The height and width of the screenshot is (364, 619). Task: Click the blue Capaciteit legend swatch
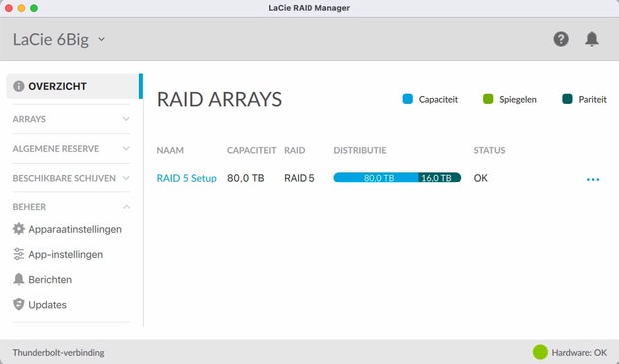pos(407,99)
